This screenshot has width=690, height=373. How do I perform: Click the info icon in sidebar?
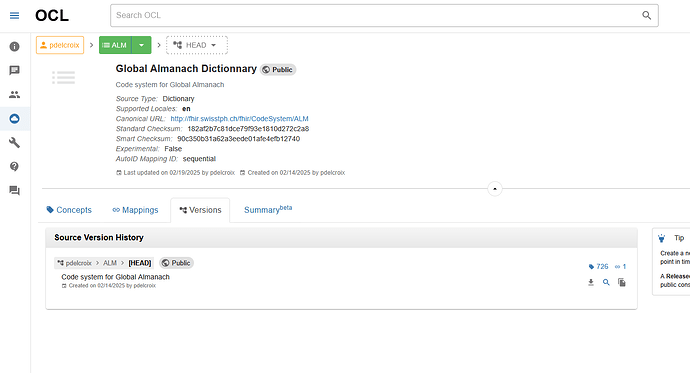[15, 47]
